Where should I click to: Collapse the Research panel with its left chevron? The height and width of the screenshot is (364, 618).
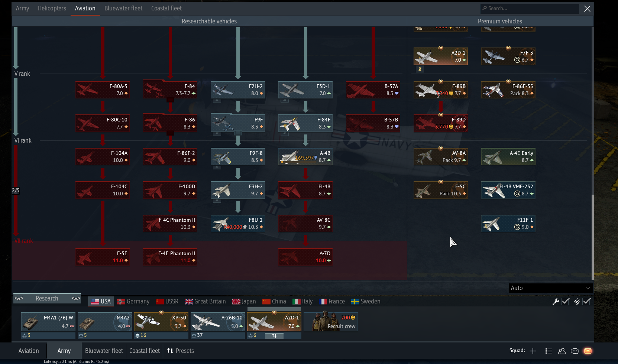click(19, 299)
